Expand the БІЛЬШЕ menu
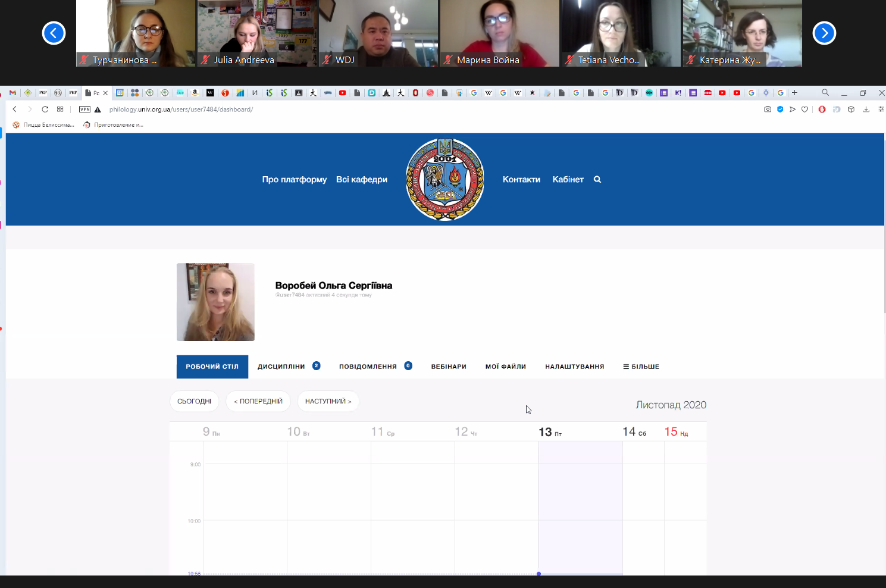Image resolution: width=886 pixels, height=588 pixels. (x=641, y=367)
